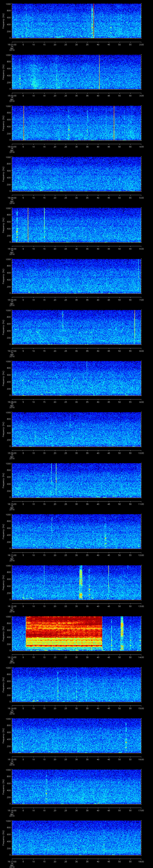The height and width of the screenshot is (868, 153).
Task: Click the 16:02:00 start time label
Action: 12,96
